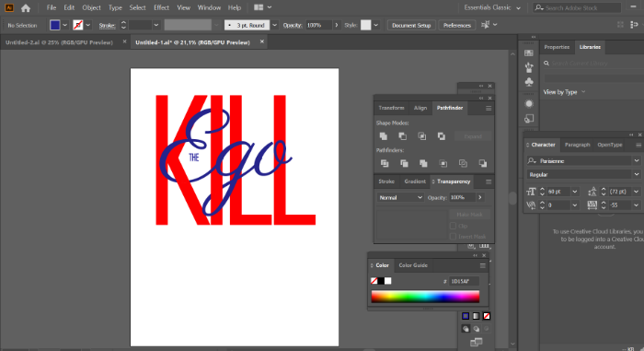
Task: Click the Change Screen Mode icon
Action: click(476, 342)
